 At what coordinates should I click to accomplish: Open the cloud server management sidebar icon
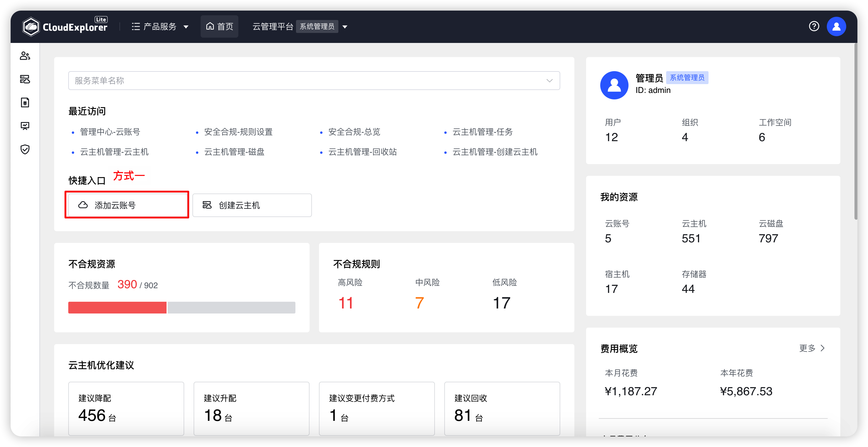click(25, 79)
